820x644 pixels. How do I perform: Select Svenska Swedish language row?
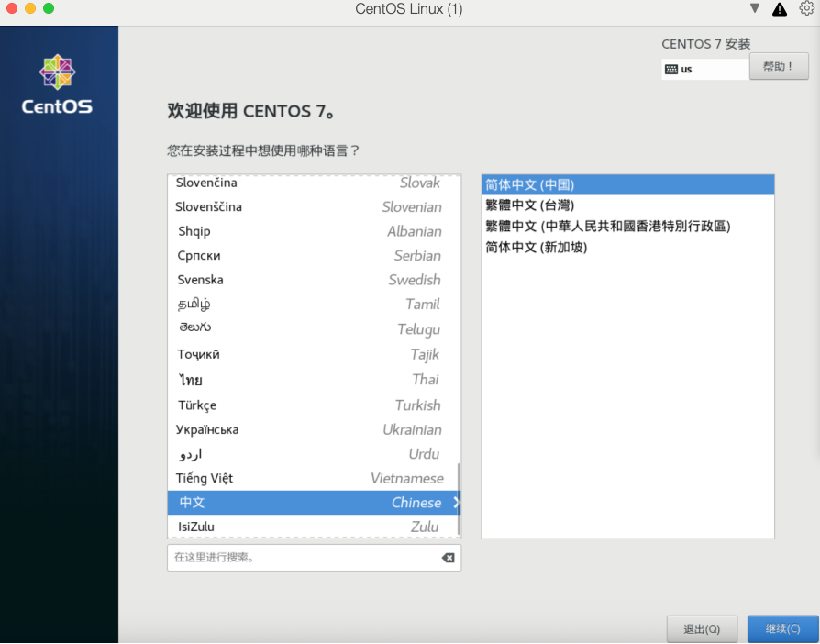[x=313, y=280]
